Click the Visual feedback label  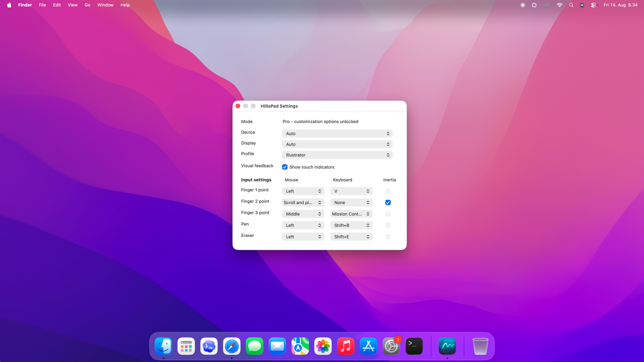(x=257, y=166)
